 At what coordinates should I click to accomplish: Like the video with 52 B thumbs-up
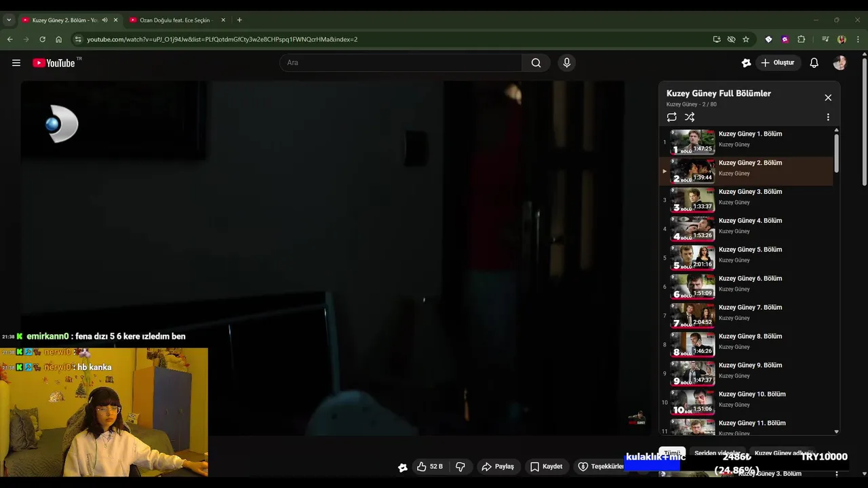tap(430, 466)
